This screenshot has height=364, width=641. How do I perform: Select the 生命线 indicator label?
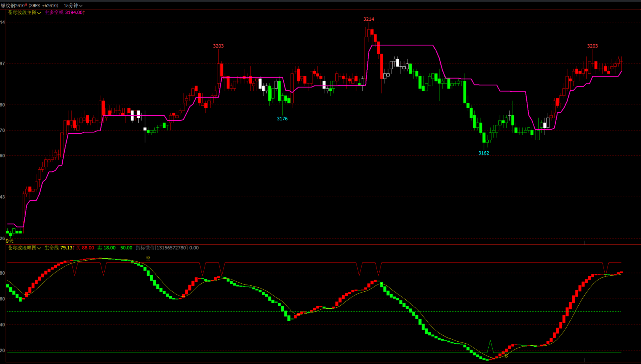coord(52,248)
